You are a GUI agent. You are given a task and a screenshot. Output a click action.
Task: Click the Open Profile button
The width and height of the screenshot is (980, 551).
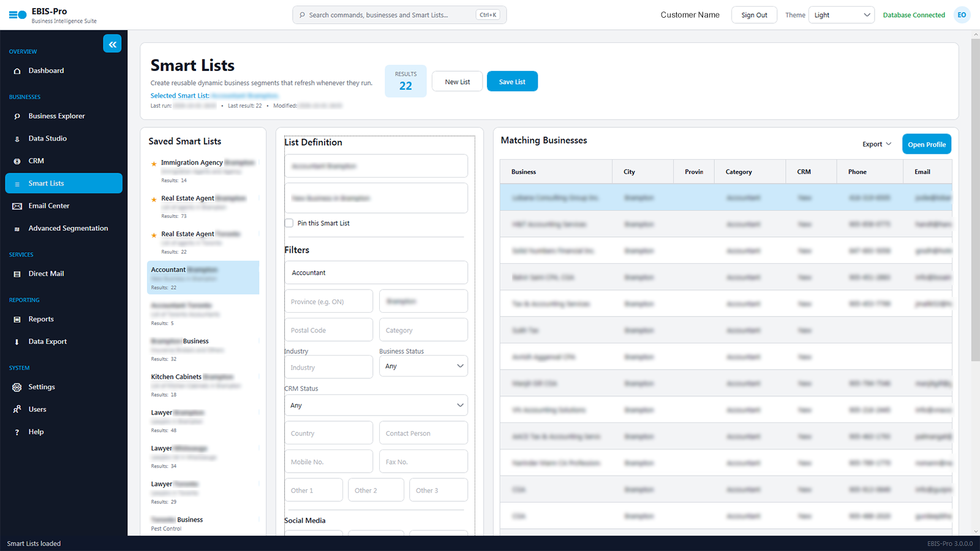(x=927, y=144)
